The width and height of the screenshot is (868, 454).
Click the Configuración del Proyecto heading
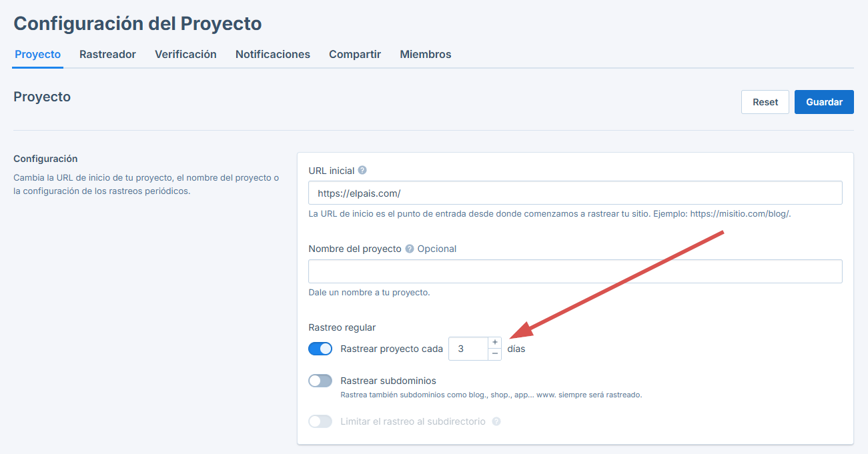(x=137, y=23)
